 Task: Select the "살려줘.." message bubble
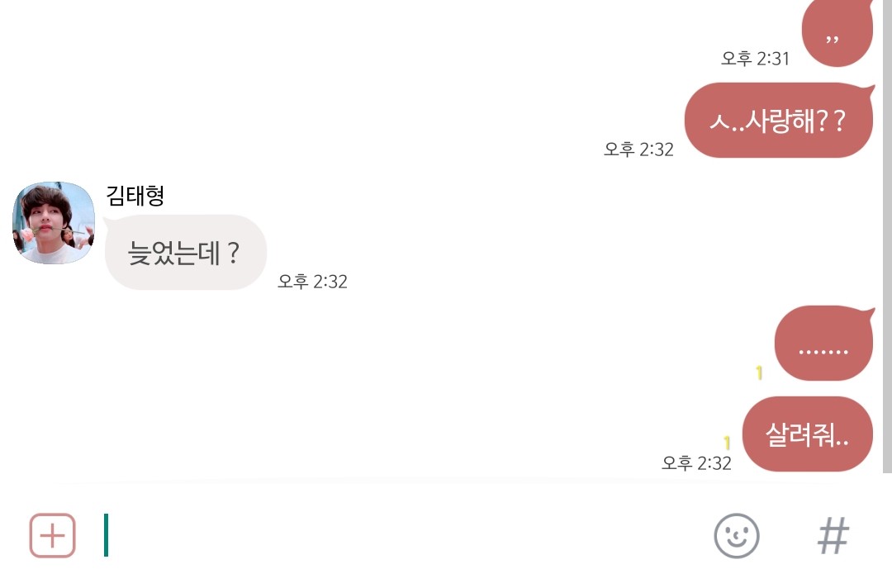[x=807, y=434]
